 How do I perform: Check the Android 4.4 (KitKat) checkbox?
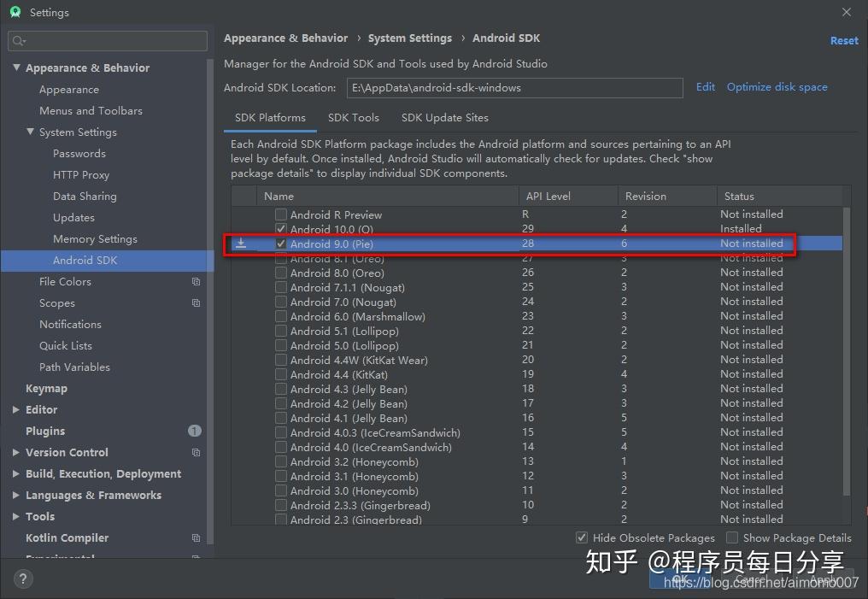[281, 374]
